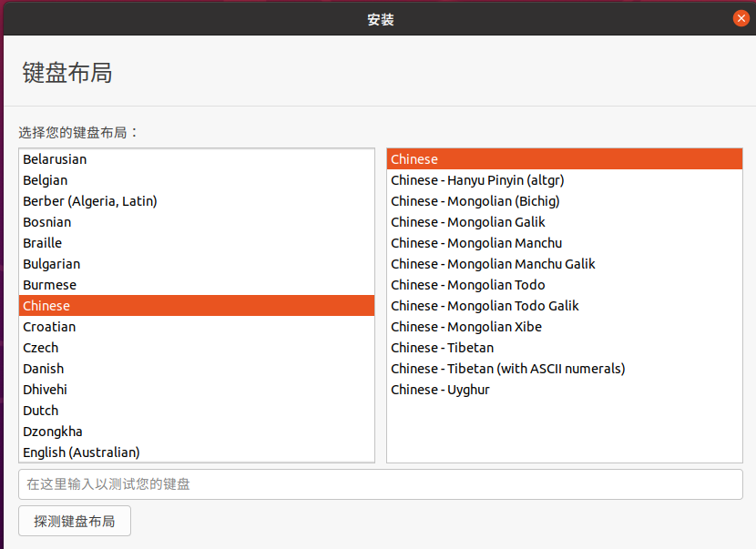Pick the Braille keyboard layout

click(x=197, y=243)
